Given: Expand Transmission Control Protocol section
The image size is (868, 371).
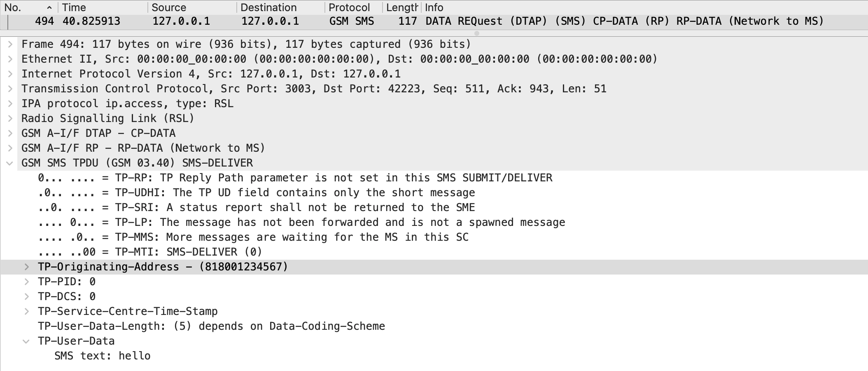Looking at the screenshot, I should pos(10,89).
